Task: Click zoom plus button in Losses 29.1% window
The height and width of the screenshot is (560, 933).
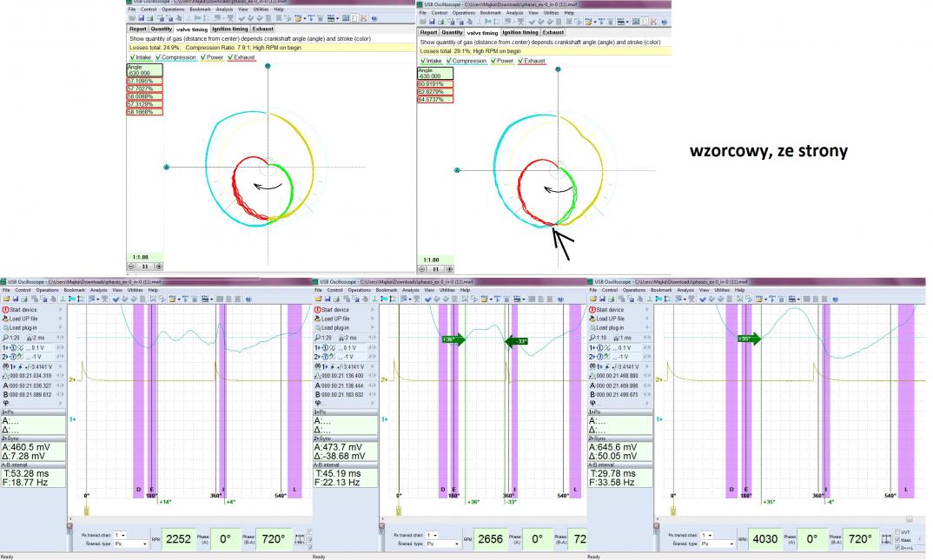Action: tap(450, 268)
